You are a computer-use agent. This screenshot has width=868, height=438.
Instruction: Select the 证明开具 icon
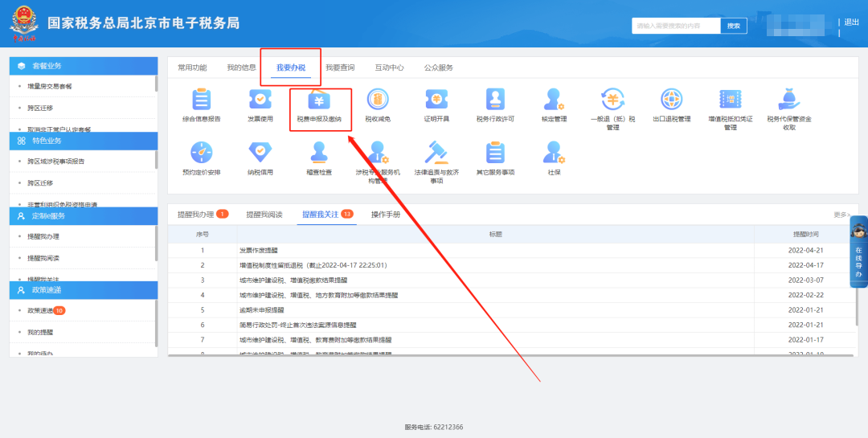pyautogui.click(x=436, y=100)
